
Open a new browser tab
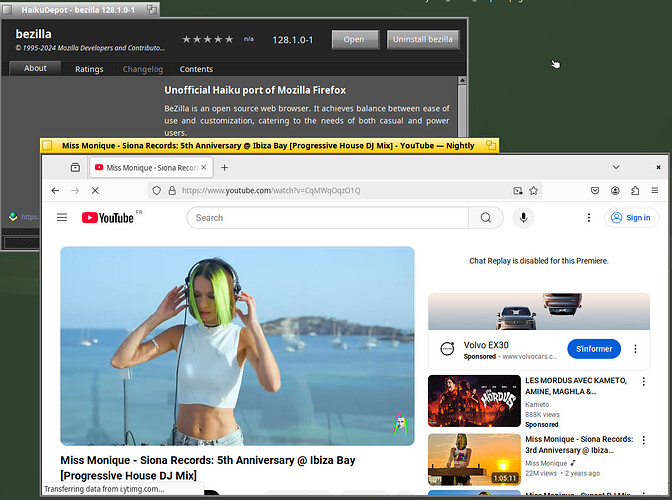[x=224, y=168]
